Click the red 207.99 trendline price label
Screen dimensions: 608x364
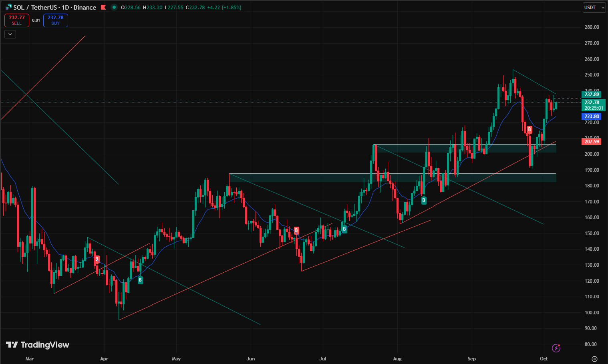pyautogui.click(x=592, y=142)
